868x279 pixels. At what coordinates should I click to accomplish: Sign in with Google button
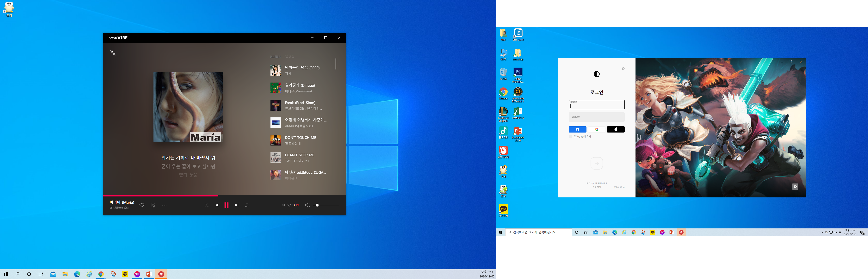pyautogui.click(x=596, y=129)
